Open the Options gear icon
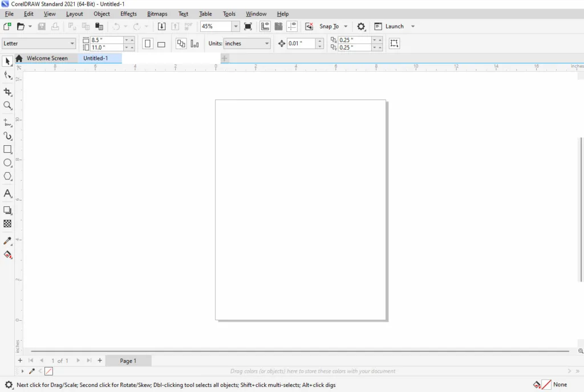This screenshot has width=584, height=392. click(x=361, y=26)
